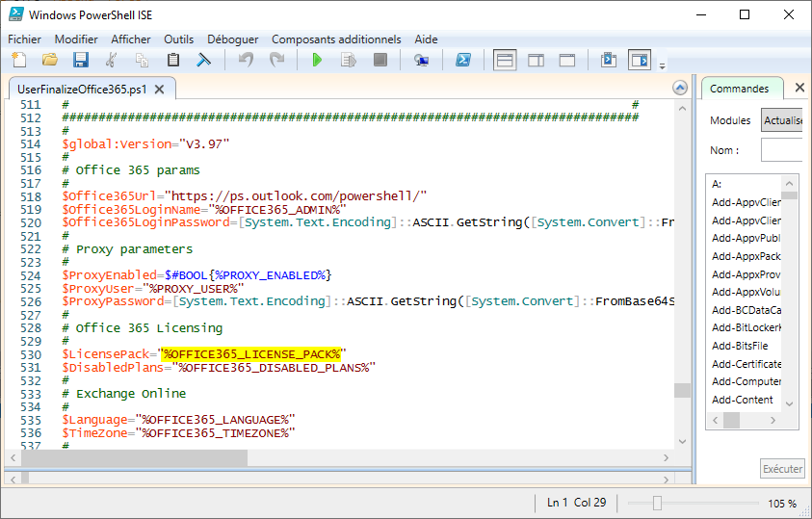Screen dimensions: 812x519
Task: Adjust the zoom slider in the status bar
Action: click(657, 503)
